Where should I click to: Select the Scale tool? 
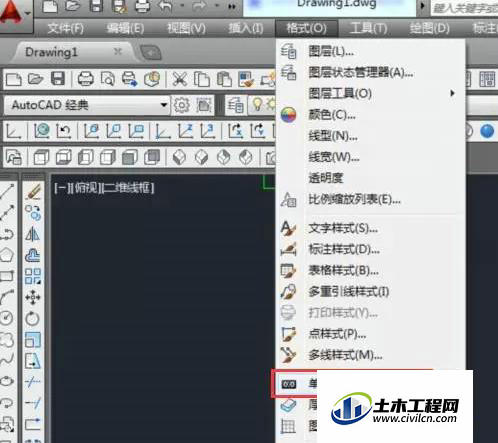(33, 340)
